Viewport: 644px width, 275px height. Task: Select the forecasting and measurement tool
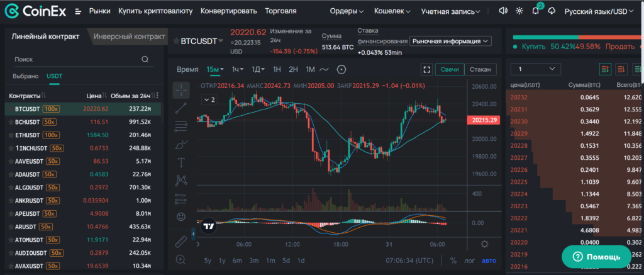181,199
